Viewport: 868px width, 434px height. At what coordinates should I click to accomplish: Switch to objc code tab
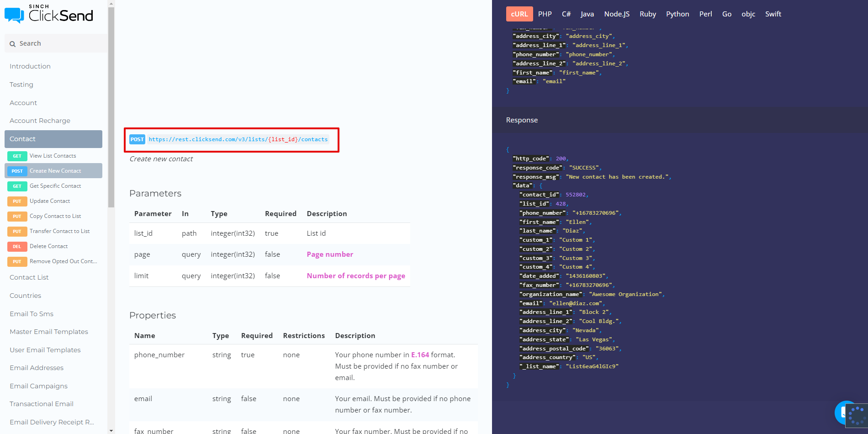pyautogui.click(x=748, y=14)
